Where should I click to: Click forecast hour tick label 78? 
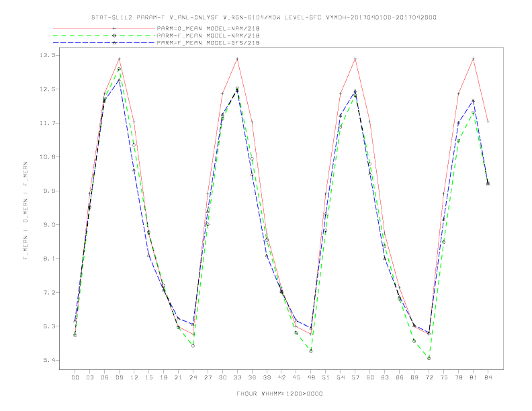[458, 377]
